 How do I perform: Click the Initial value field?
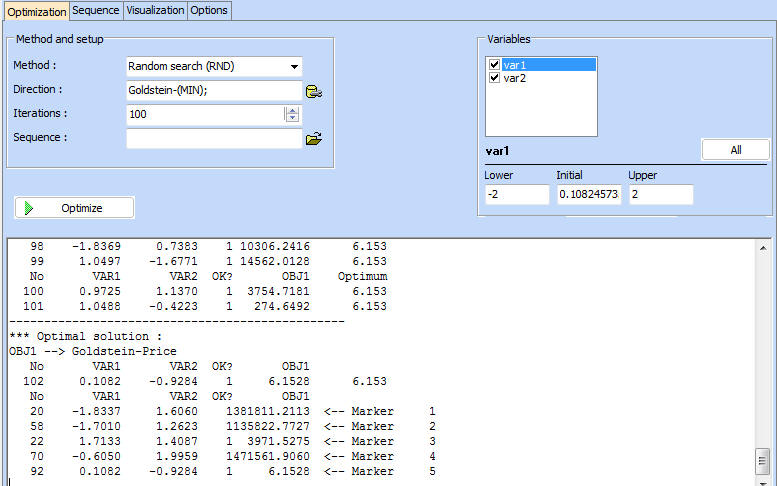(588, 194)
